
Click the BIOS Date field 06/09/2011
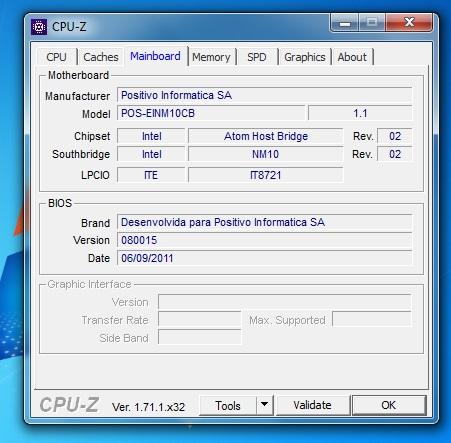(265, 258)
